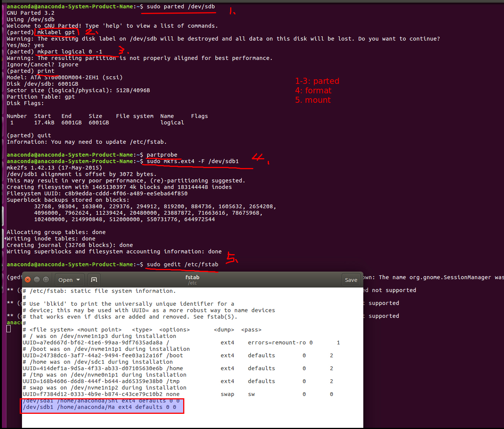Click 'Writing superblocks and filesystem accounting information' line
Image resolution: width=504 pixels, height=429 pixels.
click(114, 251)
